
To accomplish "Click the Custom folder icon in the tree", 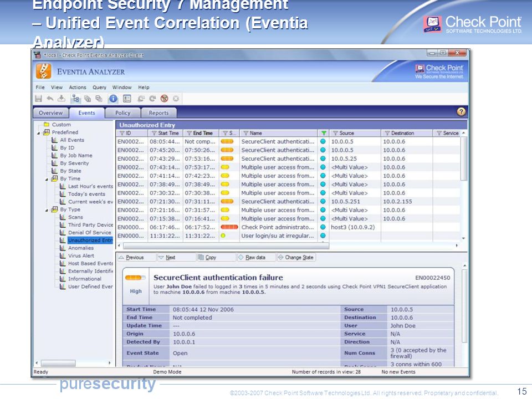I will [47, 125].
